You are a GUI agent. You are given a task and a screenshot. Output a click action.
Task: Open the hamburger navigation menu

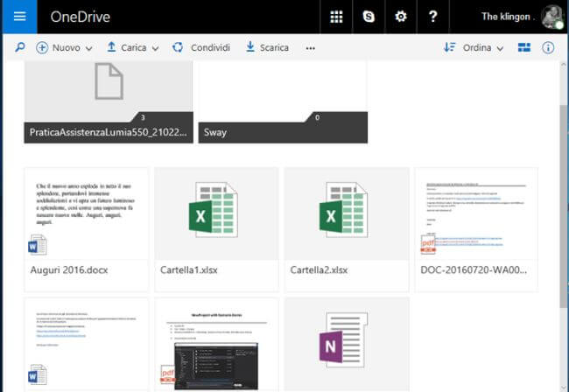(x=19, y=17)
